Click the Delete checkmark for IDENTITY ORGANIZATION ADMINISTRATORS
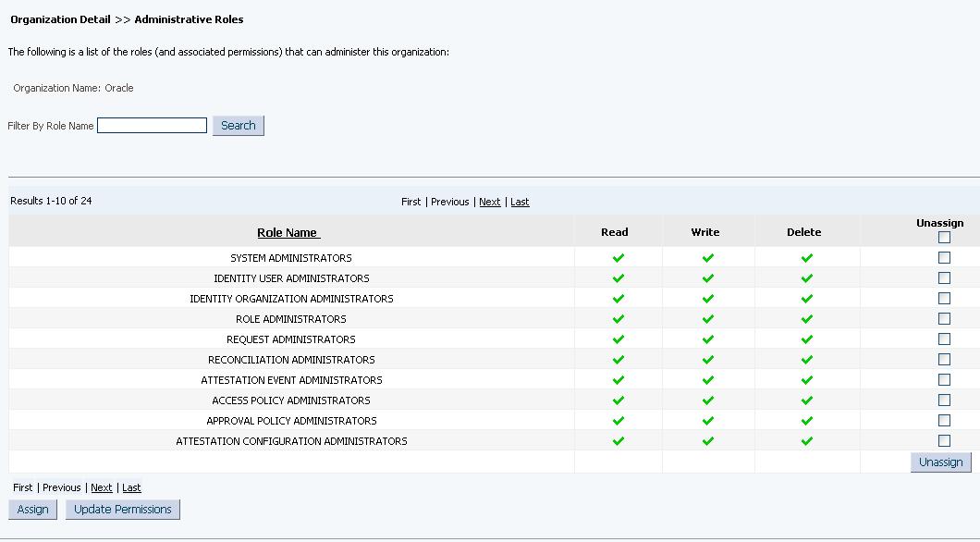980x542 pixels. [807, 298]
